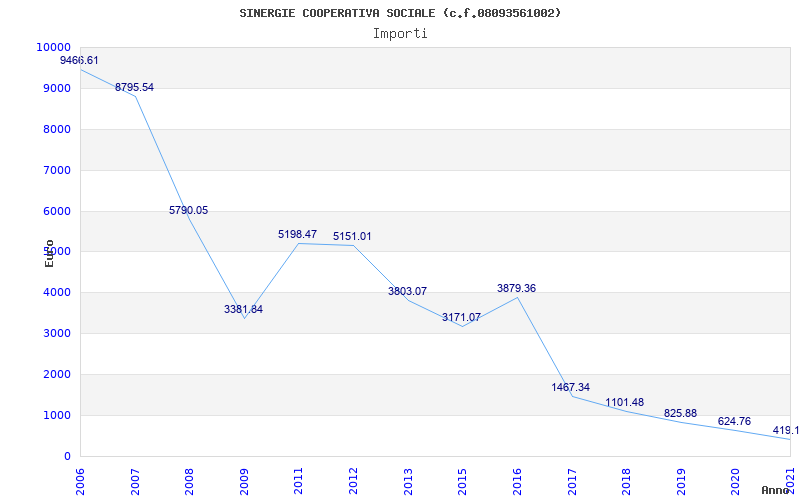Click the 3803.07 value label
800x500 pixels.
click(x=407, y=292)
